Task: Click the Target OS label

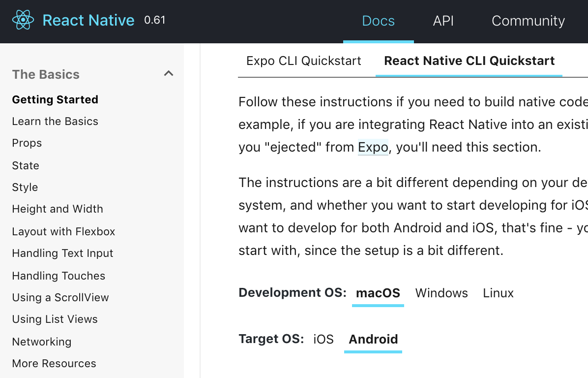Action: (x=271, y=339)
